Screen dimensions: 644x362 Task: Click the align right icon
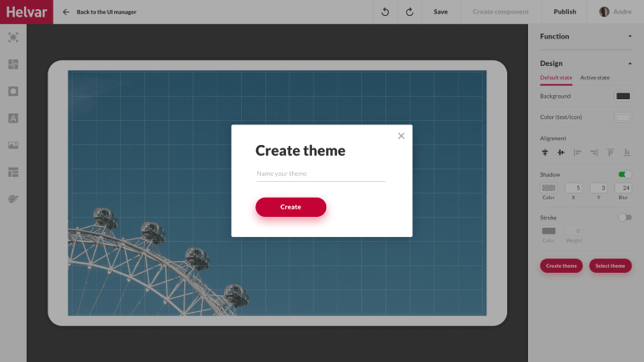pyautogui.click(x=594, y=153)
